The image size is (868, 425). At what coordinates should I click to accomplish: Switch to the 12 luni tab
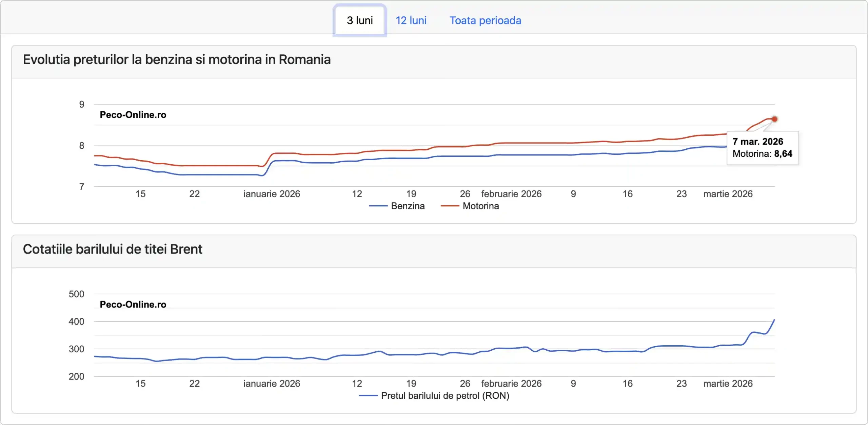(411, 20)
